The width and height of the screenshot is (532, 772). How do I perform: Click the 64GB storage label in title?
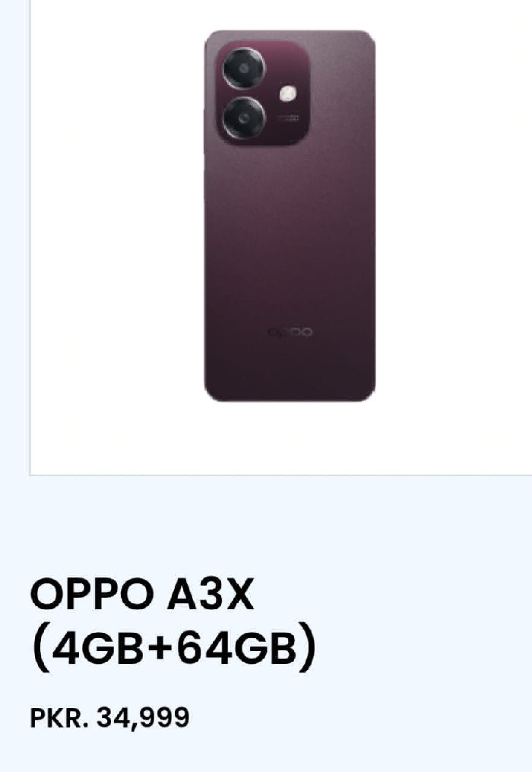pos(236,647)
